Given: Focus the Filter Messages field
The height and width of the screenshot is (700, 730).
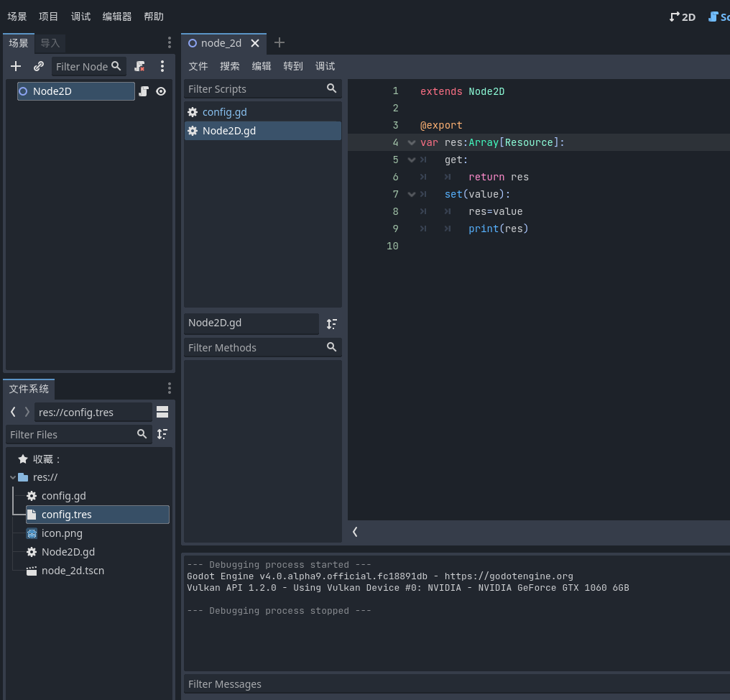Looking at the screenshot, I should click(456, 684).
